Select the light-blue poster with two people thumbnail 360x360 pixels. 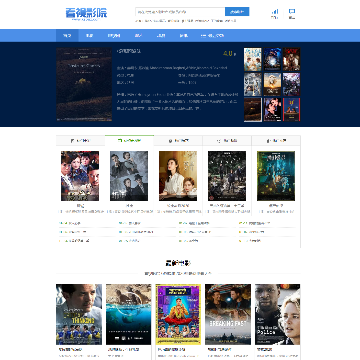(x=252, y=59)
